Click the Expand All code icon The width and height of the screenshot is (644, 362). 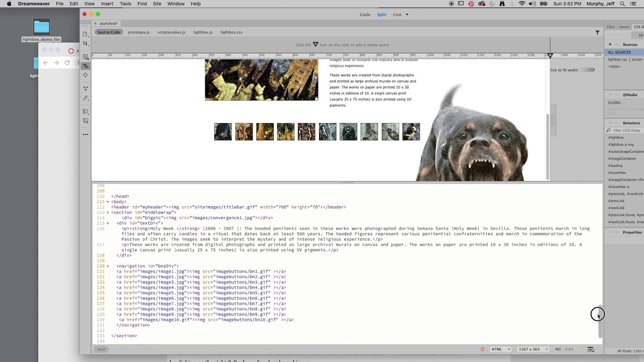[86, 88]
